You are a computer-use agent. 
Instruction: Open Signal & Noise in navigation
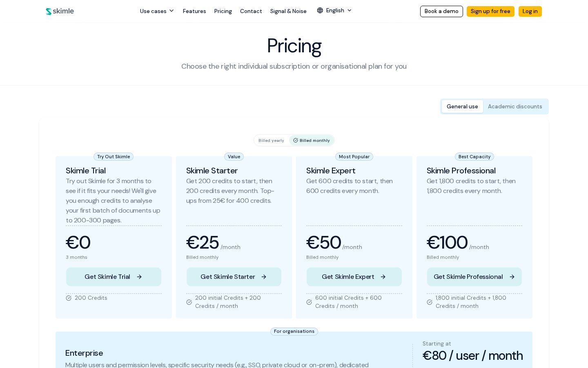pyautogui.click(x=288, y=11)
